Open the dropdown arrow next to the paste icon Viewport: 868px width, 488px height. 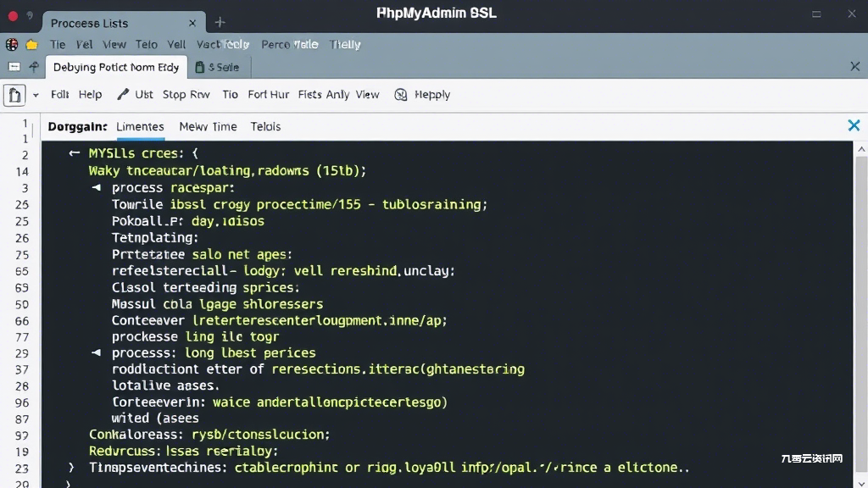(x=36, y=95)
